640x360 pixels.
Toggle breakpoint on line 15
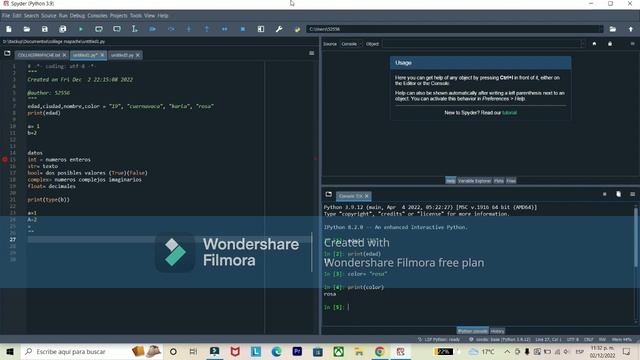[x=5, y=160]
